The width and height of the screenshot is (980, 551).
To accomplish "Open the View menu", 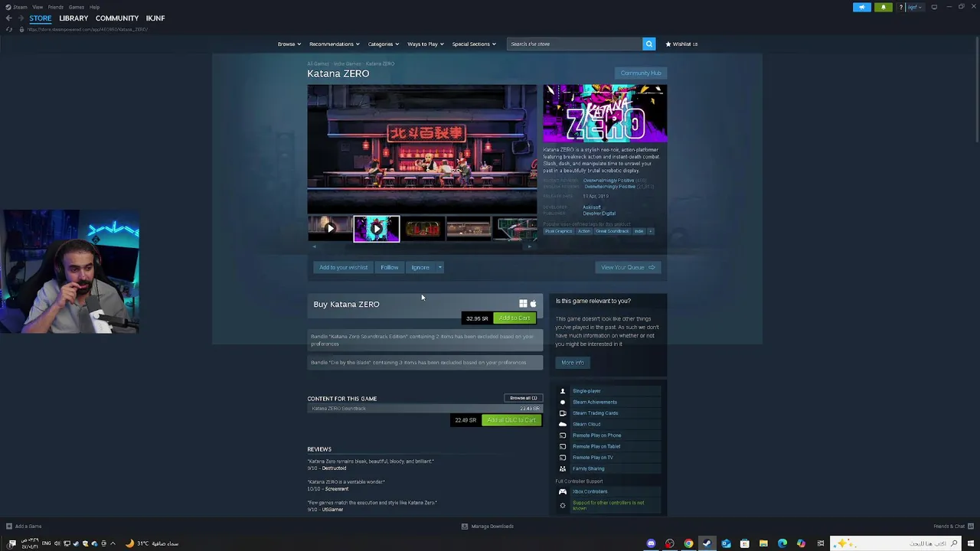I will point(38,7).
